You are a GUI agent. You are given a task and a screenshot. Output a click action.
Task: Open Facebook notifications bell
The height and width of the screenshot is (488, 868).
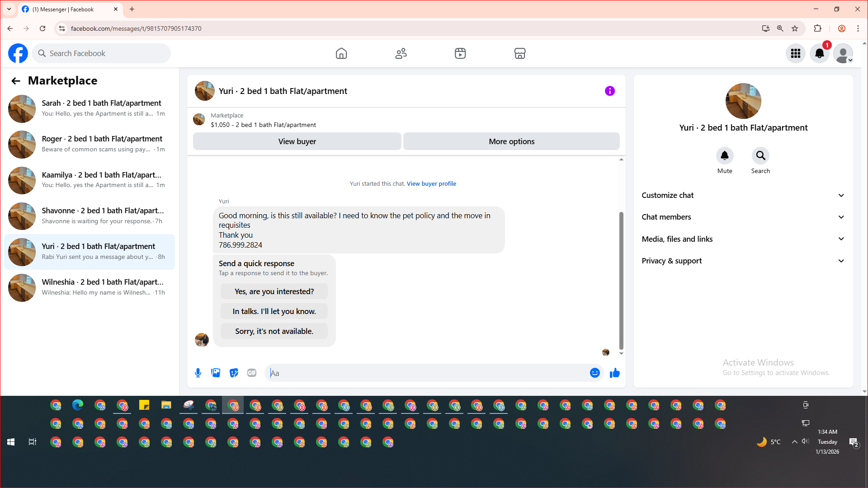pyautogui.click(x=819, y=53)
